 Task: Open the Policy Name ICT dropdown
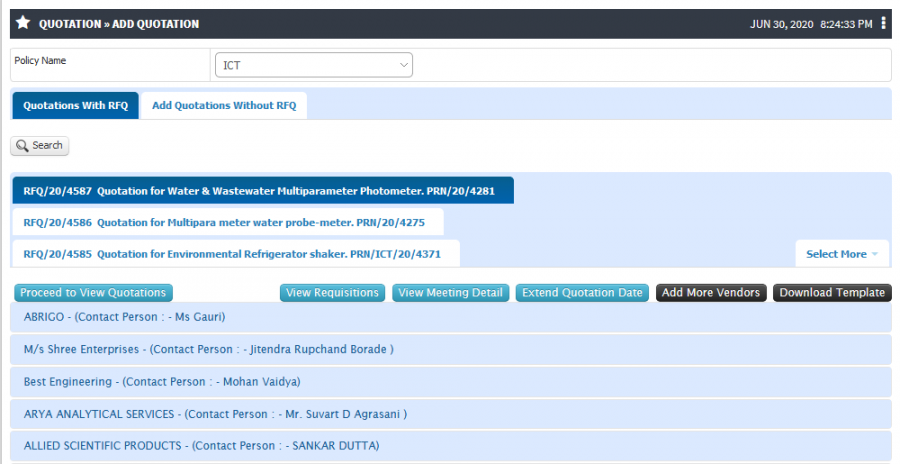click(x=314, y=65)
